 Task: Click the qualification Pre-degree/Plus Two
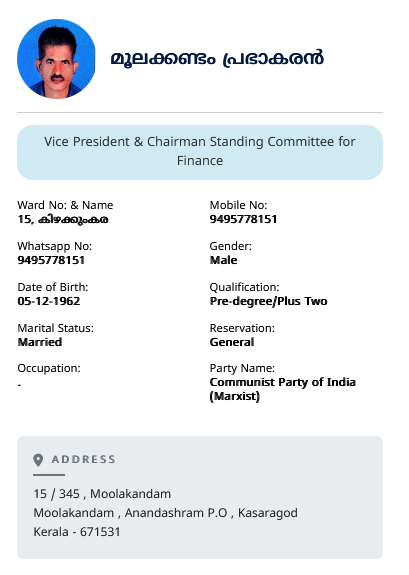[x=269, y=301]
